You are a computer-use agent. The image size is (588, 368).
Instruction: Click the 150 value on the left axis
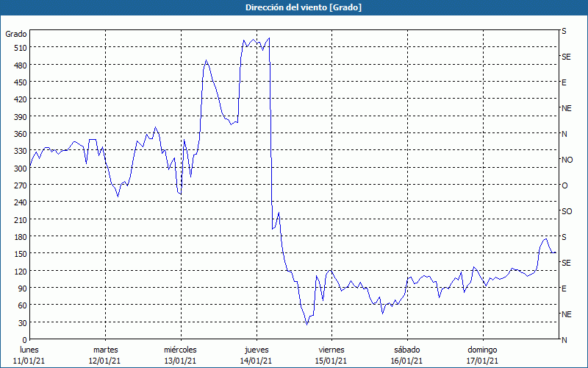point(20,254)
